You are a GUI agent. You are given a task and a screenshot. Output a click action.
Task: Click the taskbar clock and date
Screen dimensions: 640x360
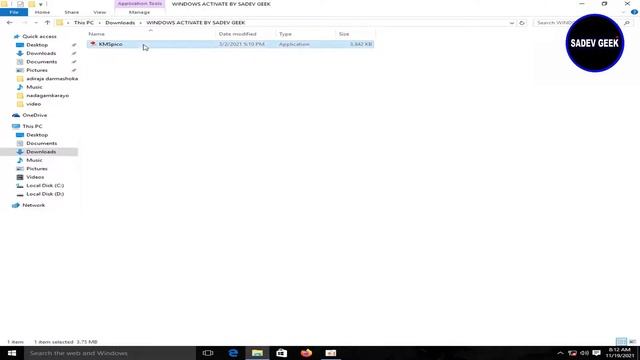(x=620, y=353)
